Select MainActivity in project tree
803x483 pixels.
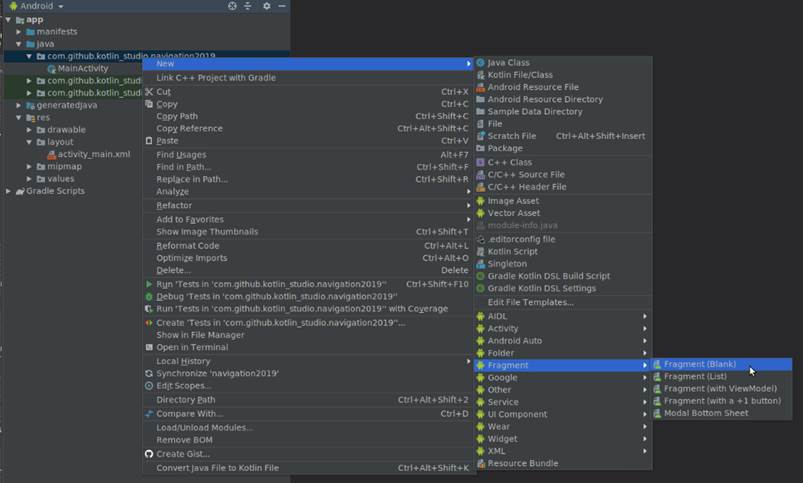click(82, 69)
